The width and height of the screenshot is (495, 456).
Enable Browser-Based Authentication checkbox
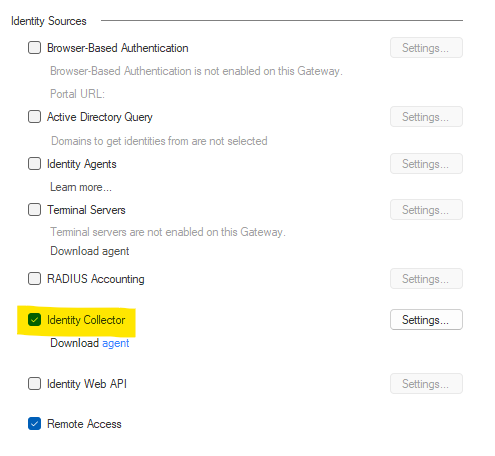point(34,48)
